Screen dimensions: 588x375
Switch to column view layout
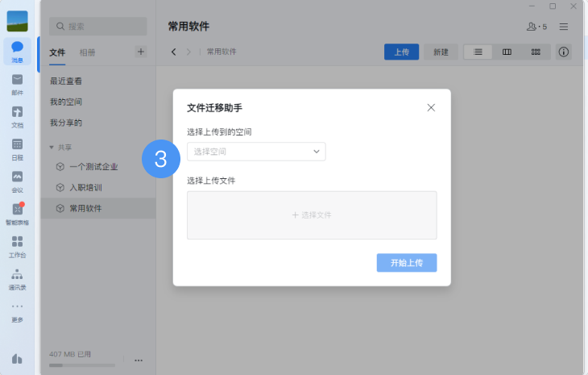pyautogui.click(x=507, y=52)
